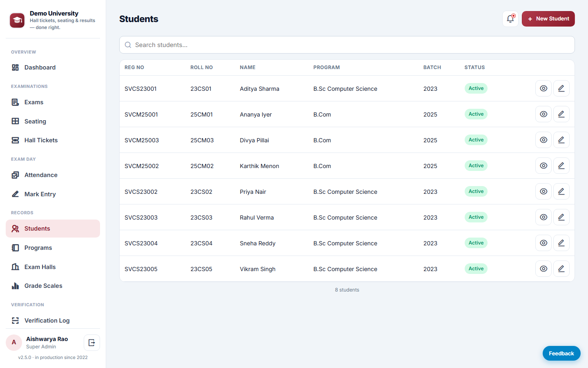The image size is (588, 368).
Task: View details for Divya Pillai
Action: [x=543, y=140]
